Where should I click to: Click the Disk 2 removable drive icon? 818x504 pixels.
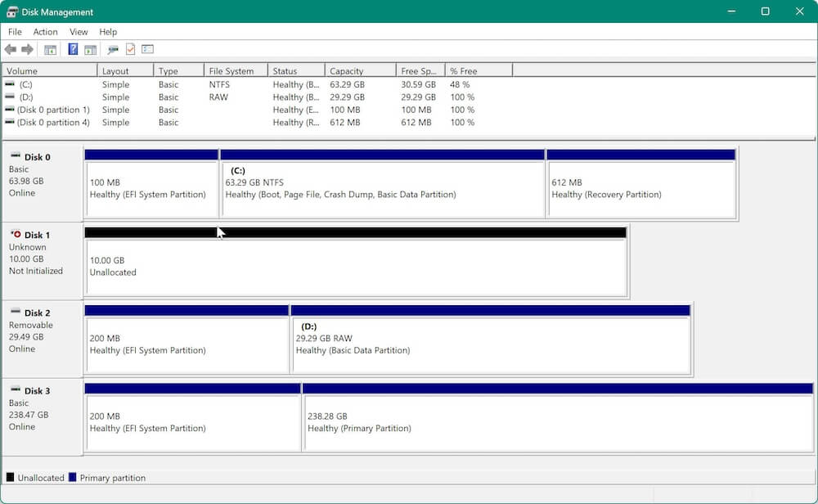point(16,313)
